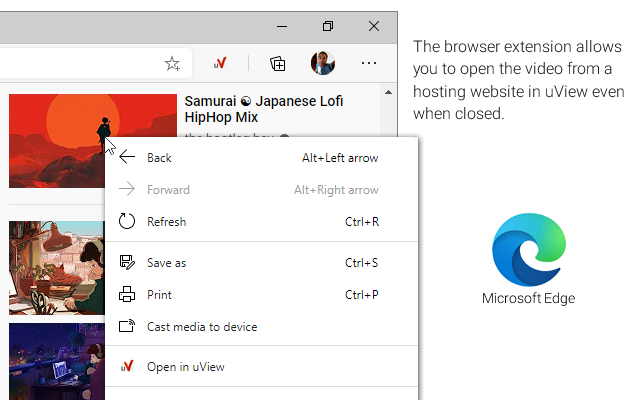Screen dimensions: 640x400
Task: Open the three-dot Settings and more menu
Action: click(x=369, y=63)
